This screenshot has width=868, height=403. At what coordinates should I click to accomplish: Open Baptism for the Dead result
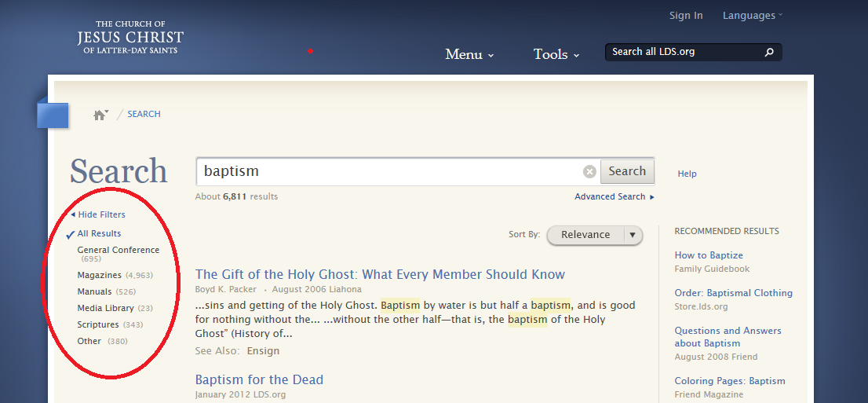pyautogui.click(x=259, y=379)
